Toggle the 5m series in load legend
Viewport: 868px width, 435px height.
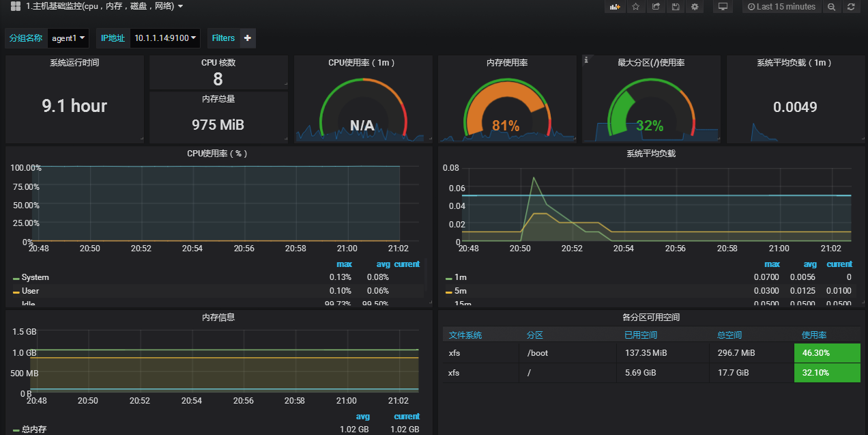[x=461, y=291]
